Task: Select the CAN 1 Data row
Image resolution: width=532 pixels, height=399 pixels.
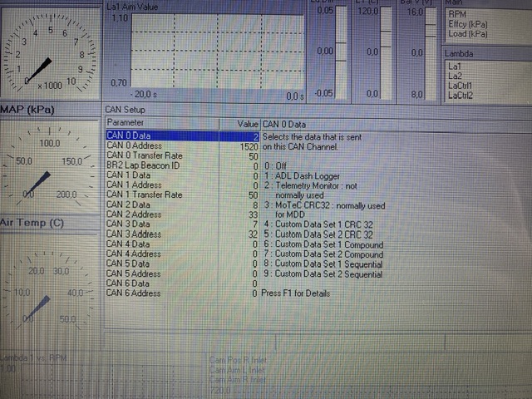Action: [x=183, y=175]
